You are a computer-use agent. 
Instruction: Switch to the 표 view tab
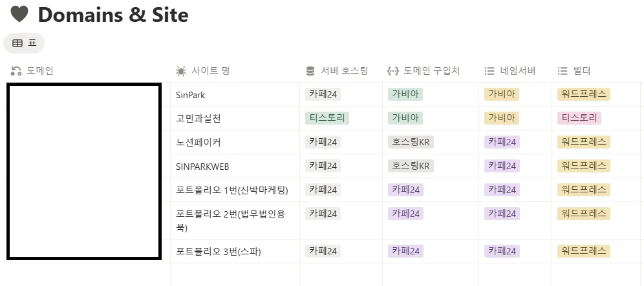click(25, 43)
